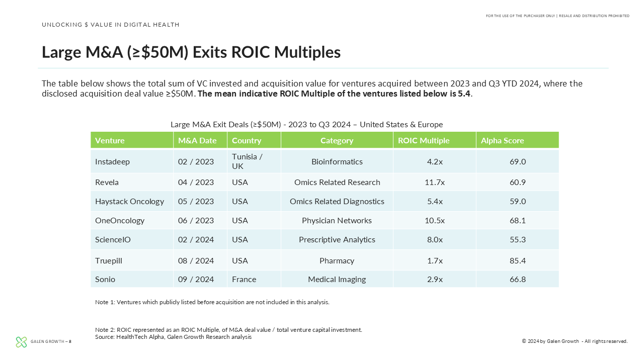The height and width of the screenshot is (362, 644).
Task: Click the 'Unlocking $ Value in Digital Health' header
Action: coord(111,25)
